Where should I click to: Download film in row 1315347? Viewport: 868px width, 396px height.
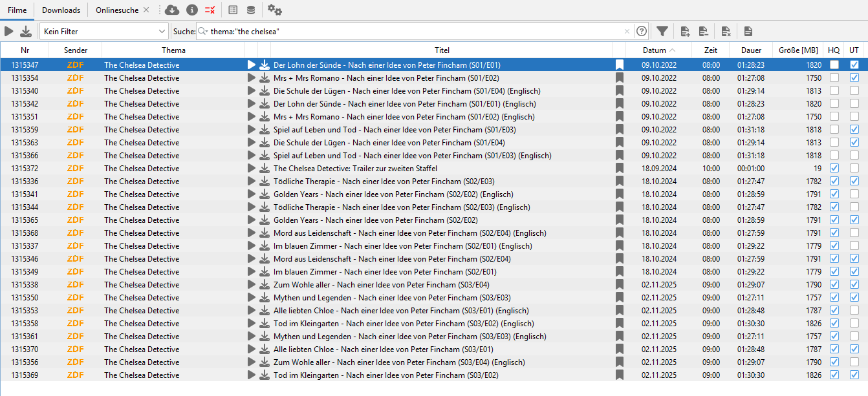coord(265,65)
